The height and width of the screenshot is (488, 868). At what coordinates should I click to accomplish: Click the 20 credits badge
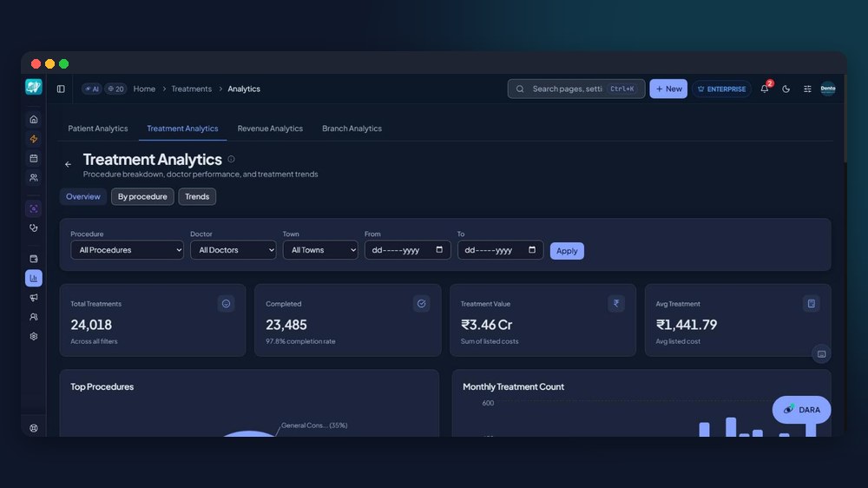coord(115,89)
